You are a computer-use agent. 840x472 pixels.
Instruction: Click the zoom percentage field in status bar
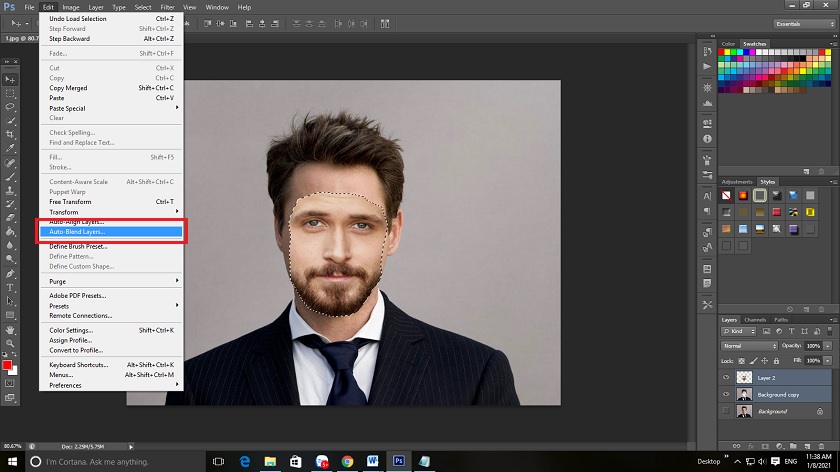12,446
